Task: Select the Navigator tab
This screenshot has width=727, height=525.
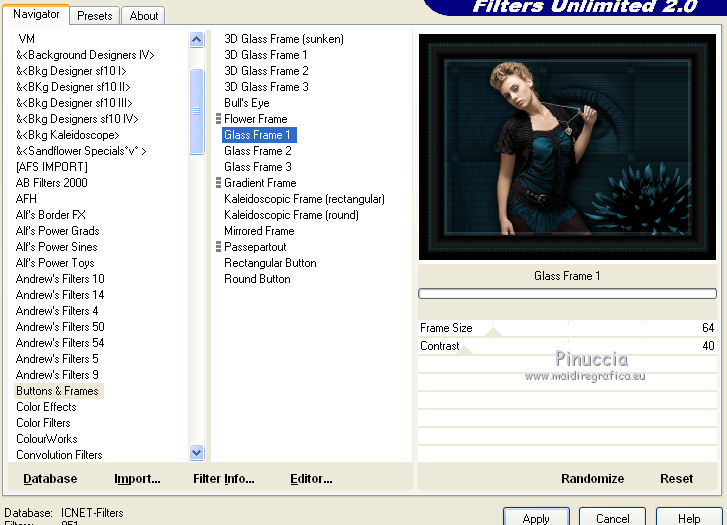Action: pos(36,14)
